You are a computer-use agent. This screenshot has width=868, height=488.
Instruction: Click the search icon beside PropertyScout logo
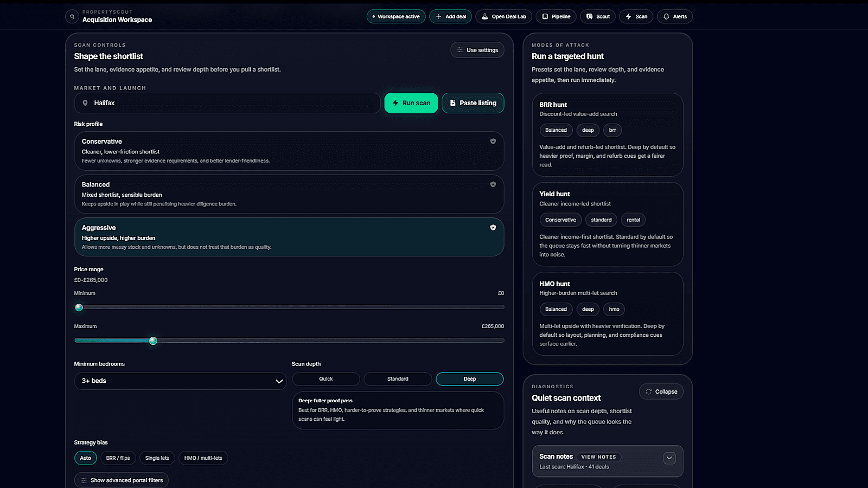(x=72, y=16)
